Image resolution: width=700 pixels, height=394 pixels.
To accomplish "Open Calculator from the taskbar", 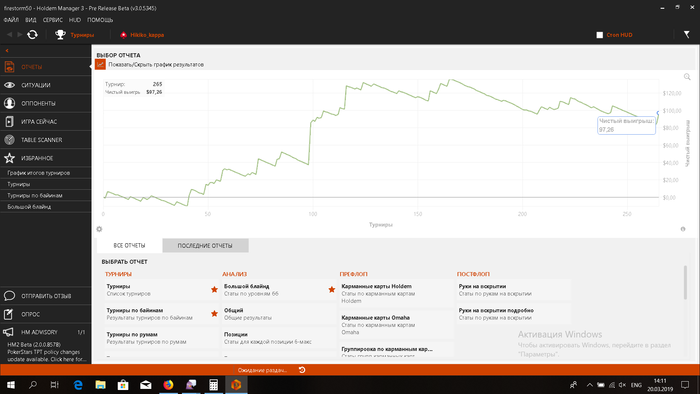I will 213,385.
